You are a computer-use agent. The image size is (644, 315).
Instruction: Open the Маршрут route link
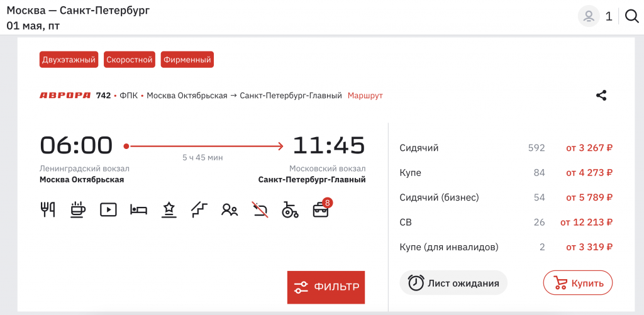[365, 96]
